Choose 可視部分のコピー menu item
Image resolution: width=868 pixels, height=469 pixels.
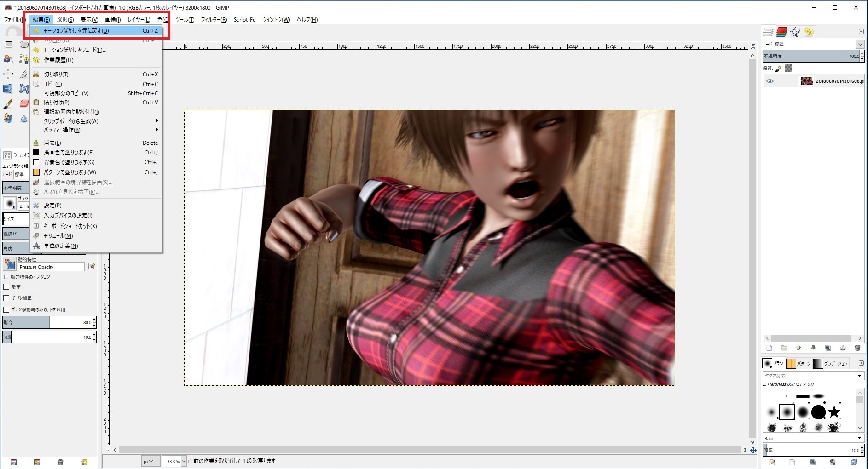click(96, 93)
